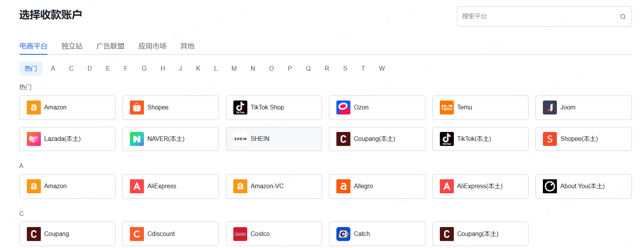Focus the 搜索平台 search field
This screenshot has height=248, width=644.
[x=537, y=17]
